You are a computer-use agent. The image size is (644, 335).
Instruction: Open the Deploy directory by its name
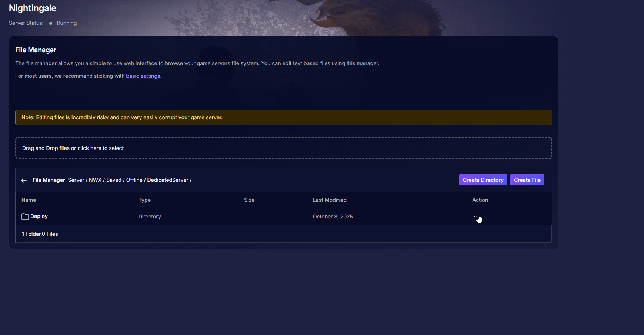pyautogui.click(x=39, y=217)
